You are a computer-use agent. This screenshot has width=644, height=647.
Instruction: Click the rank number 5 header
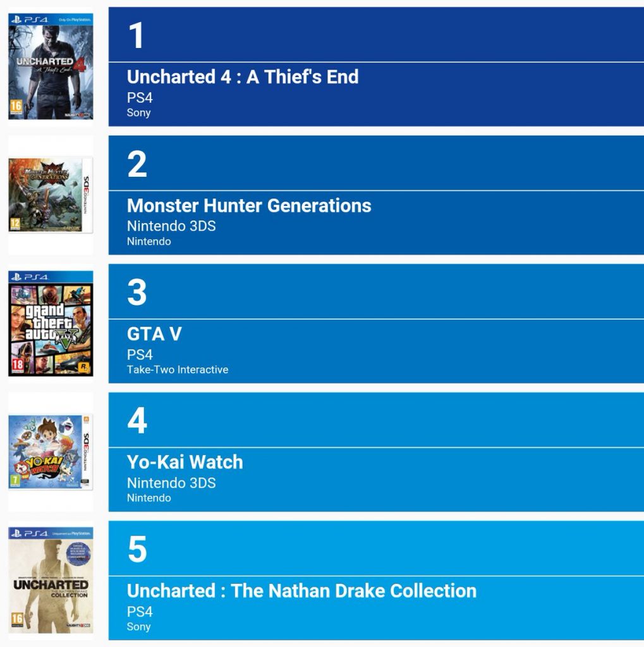376,548
